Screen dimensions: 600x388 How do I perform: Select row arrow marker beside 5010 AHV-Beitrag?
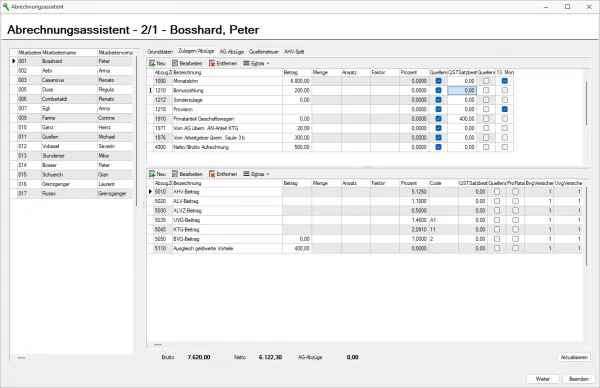click(x=150, y=192)
